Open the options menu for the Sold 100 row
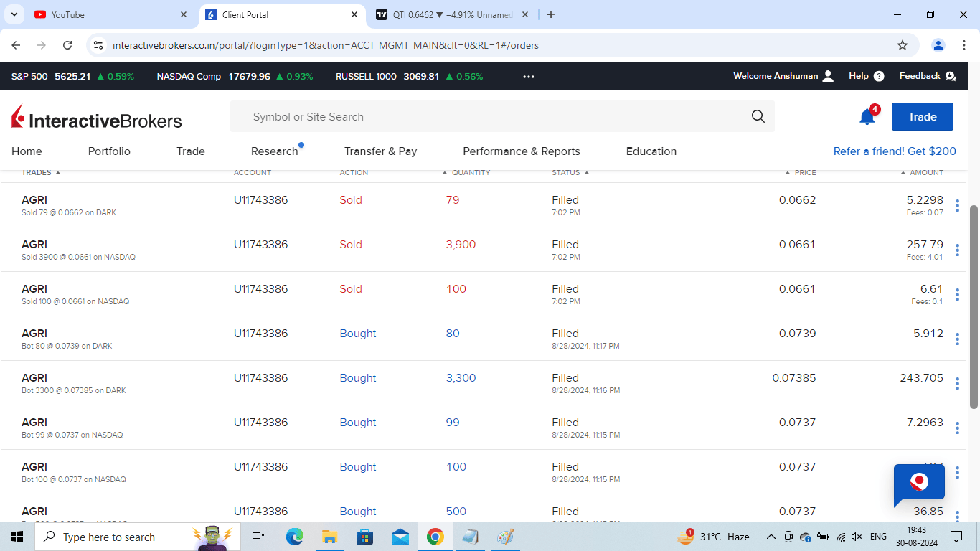The height and width of the screenshot is (551, 980). pyautogui.click(x=957, y=295)
